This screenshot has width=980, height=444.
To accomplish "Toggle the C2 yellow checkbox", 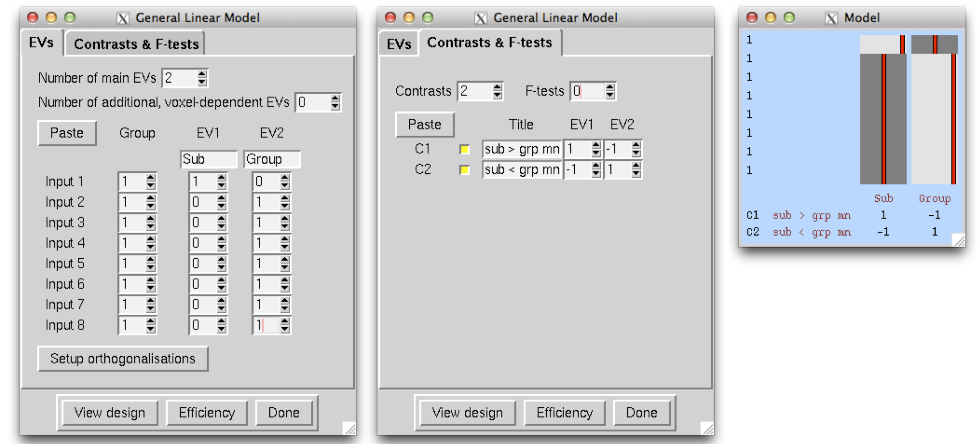I will point(465,170).
